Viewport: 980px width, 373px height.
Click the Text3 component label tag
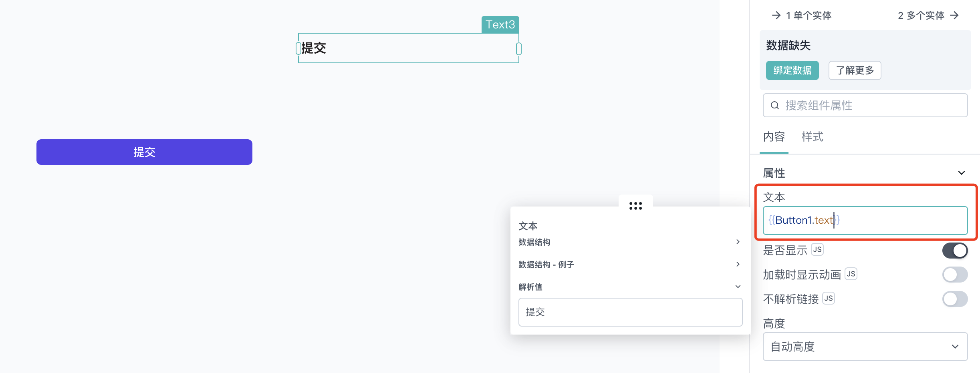(500, 24)
